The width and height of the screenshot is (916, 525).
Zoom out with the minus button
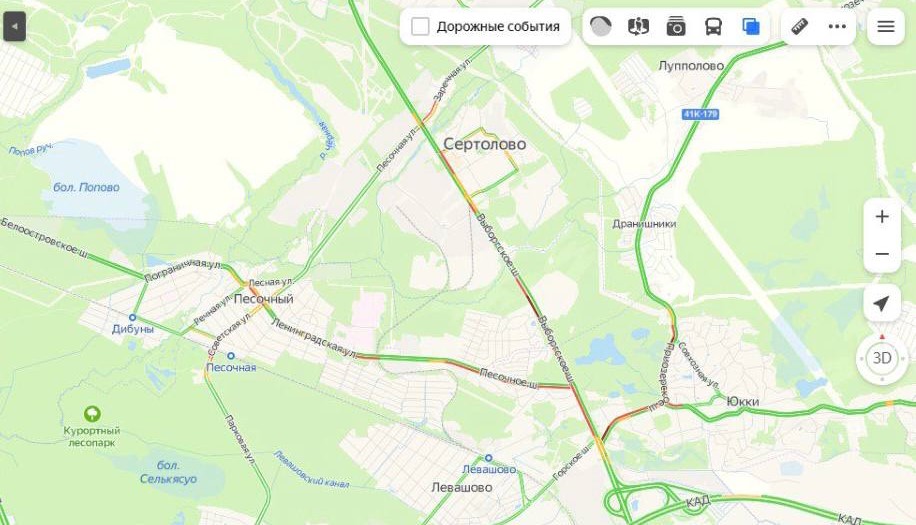click(x=882, y=254)
